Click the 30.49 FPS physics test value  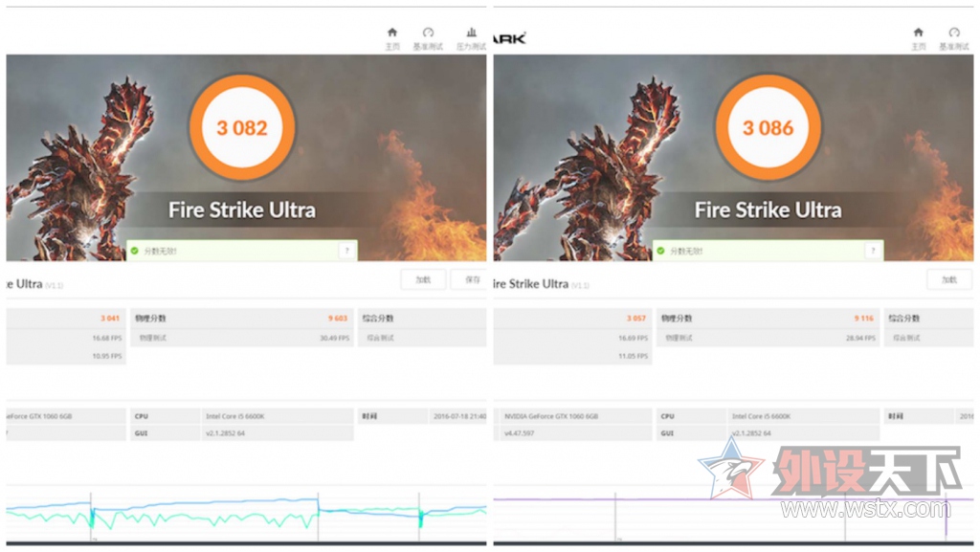pyautogui.click(x=335, y=338)
